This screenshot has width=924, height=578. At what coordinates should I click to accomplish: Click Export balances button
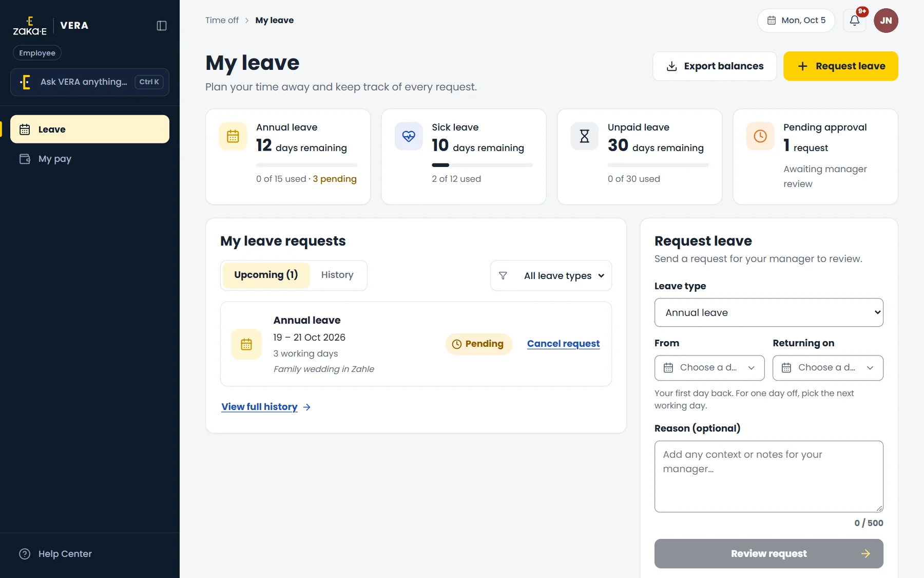coord(715,66)
